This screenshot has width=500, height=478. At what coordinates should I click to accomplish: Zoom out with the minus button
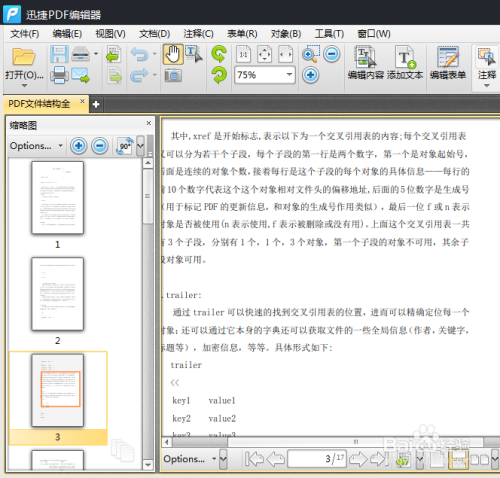click(x=332, y=54)
